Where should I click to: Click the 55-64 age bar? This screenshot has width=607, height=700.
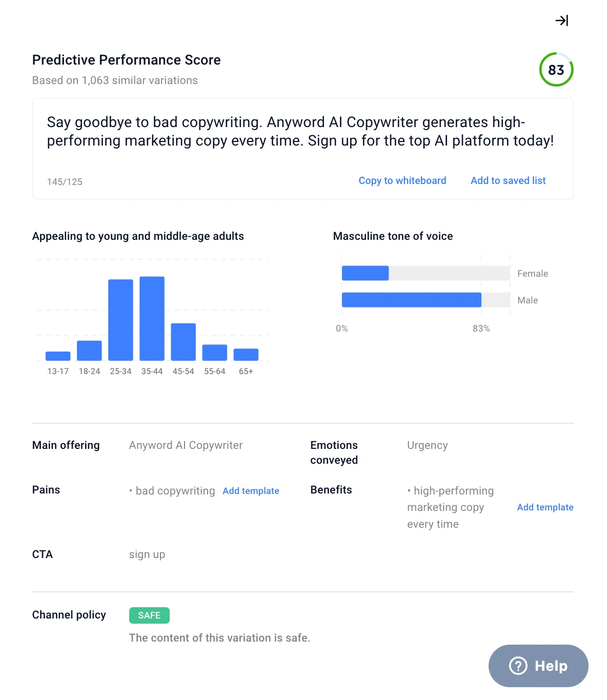(214, 353)
